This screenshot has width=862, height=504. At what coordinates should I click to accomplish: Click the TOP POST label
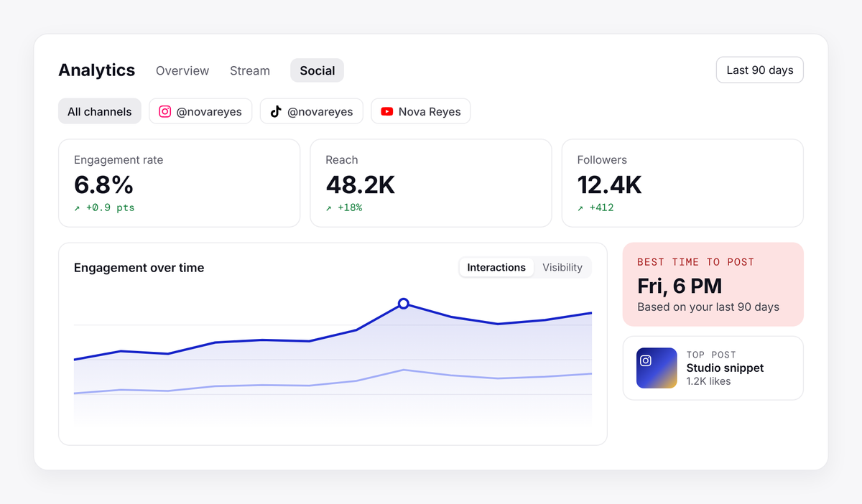(x=711, y=355)
